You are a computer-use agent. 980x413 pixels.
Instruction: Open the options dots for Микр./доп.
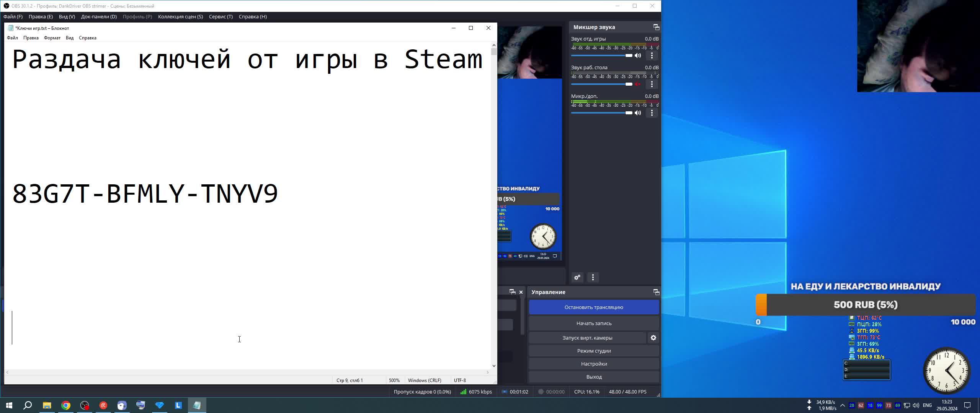coord(652,113)
